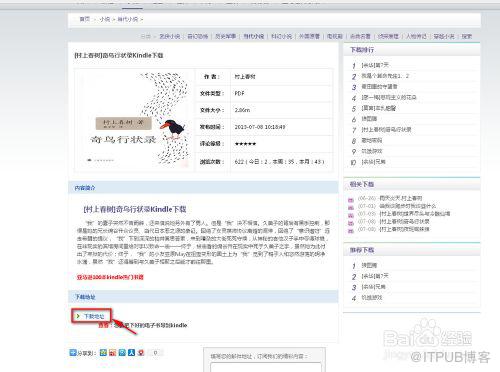Click the 下载排行 panel heading

[x=362, y=50]
